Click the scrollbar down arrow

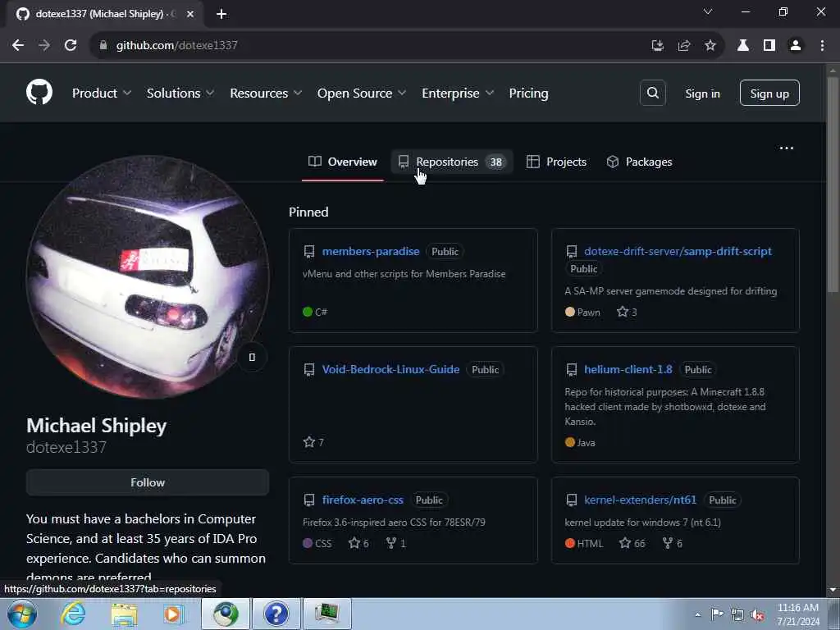click(x=833, y=590)
